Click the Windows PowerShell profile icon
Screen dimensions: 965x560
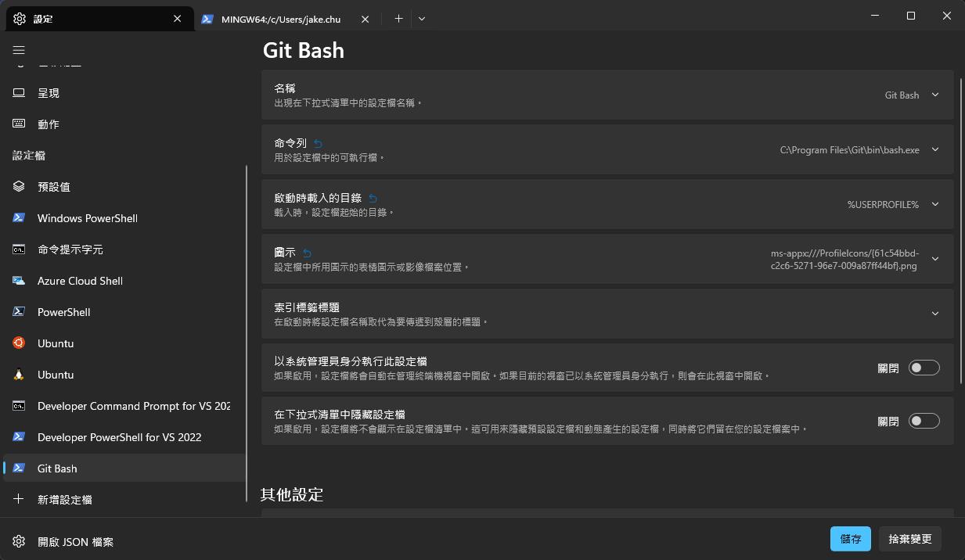[19, 217]
